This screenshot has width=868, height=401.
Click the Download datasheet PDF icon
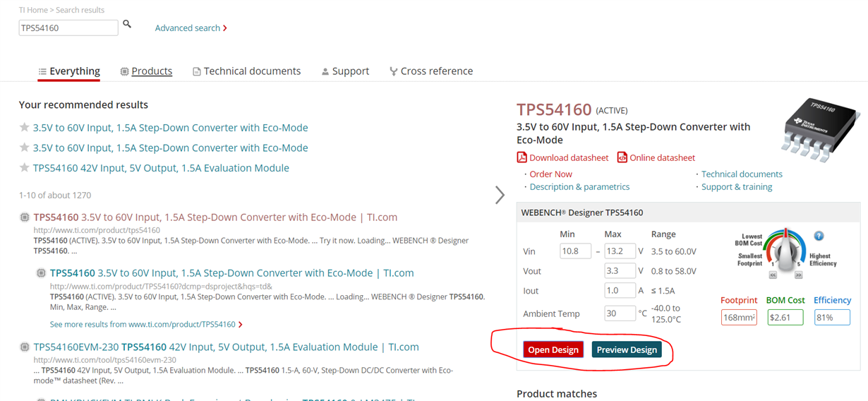(522, 157)
